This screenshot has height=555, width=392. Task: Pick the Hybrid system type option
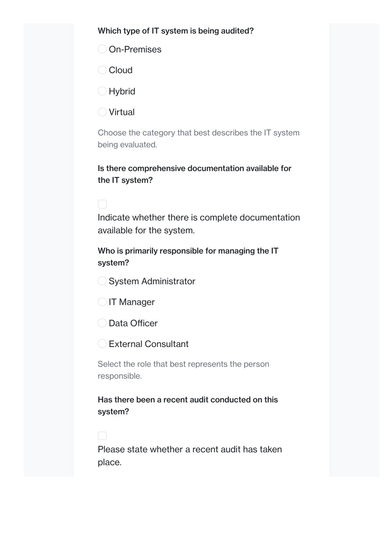(102, 91)
